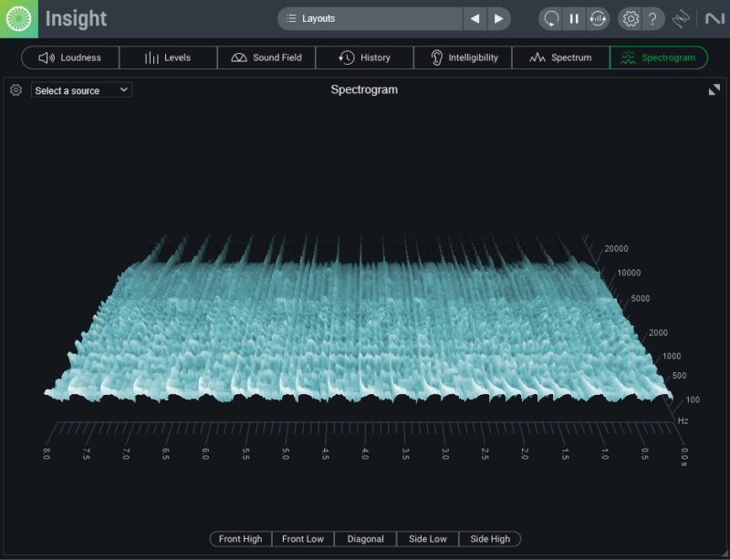This screenshot has width=730, height=560.
Task: Open the Layouts preset list
Action: (370, 18)
